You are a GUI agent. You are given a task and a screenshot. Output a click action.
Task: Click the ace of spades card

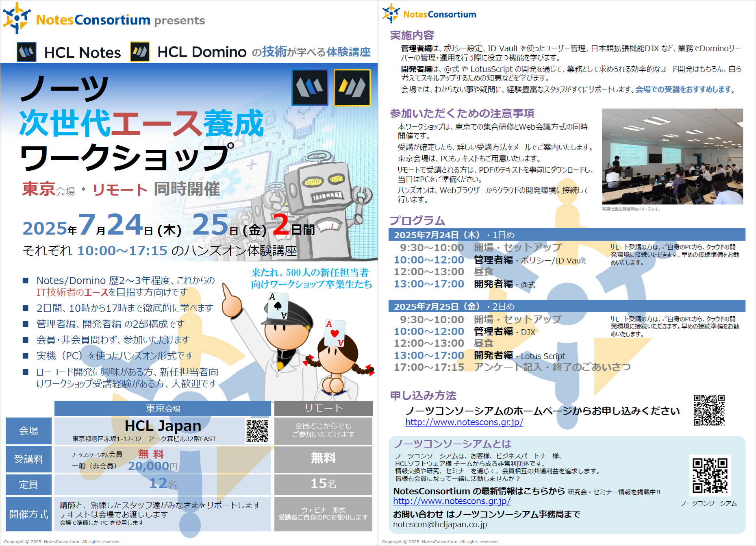tap(278, 306)
